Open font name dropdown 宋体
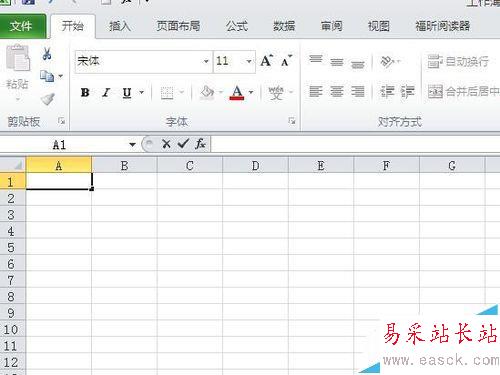 [206, 61]
